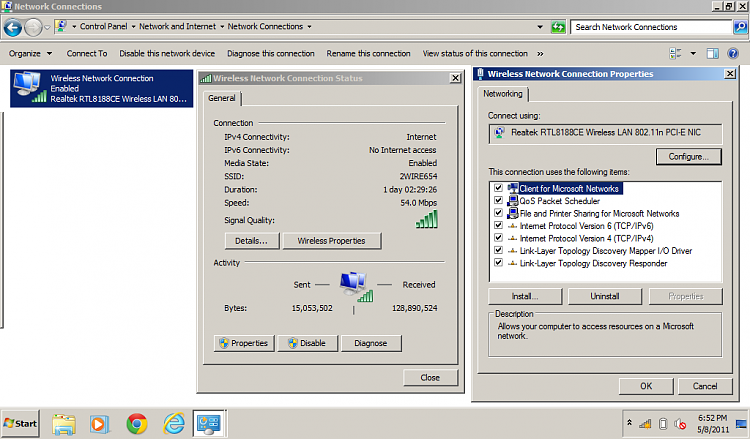This screenshot has height=439, width=750.
Task: Click the Uninstall button
Action: (605, 296)
